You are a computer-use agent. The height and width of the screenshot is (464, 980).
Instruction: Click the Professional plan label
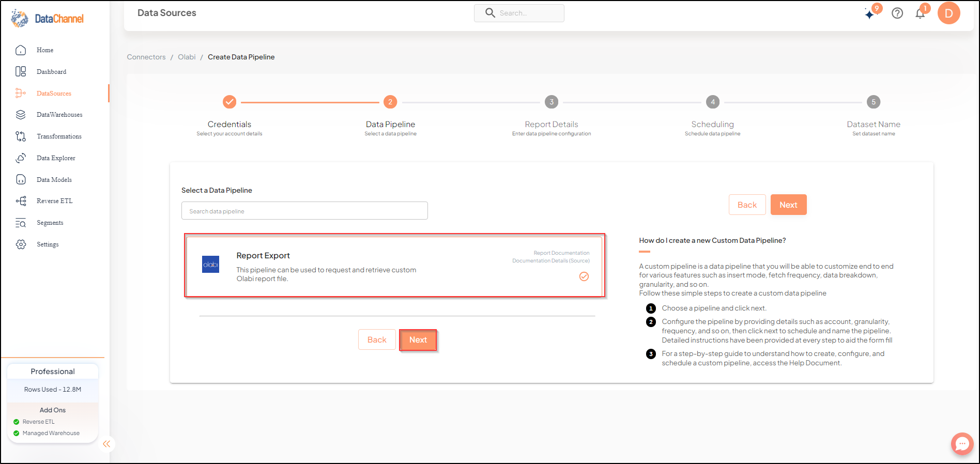53,372
